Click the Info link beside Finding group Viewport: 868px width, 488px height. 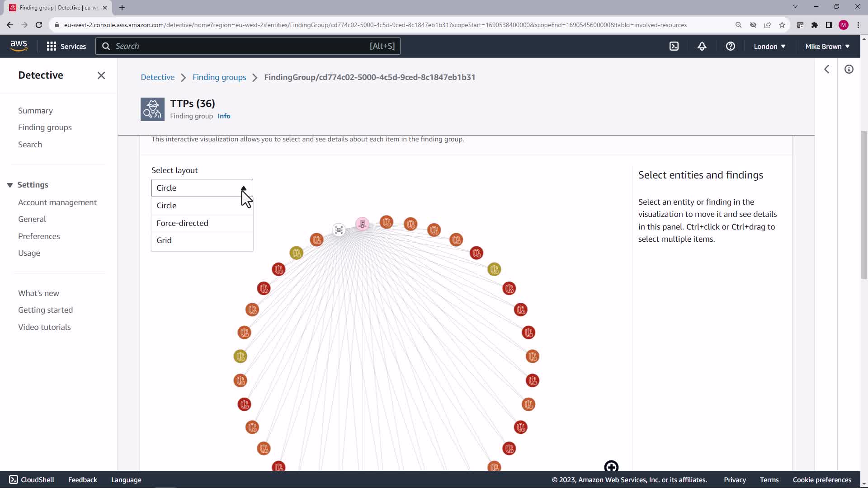coord(224,116)
